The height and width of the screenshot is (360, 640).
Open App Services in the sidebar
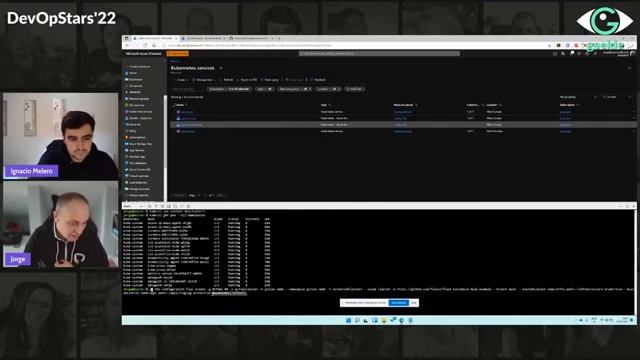click(135, 150)
